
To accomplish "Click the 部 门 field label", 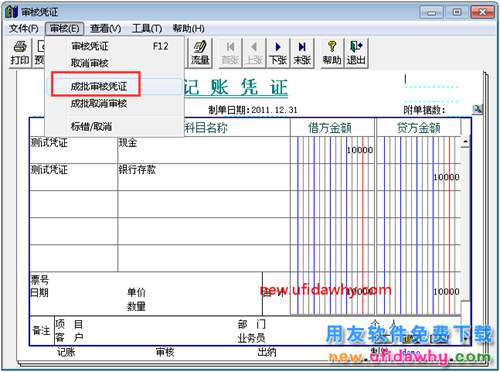I will [x=252, y=324].
